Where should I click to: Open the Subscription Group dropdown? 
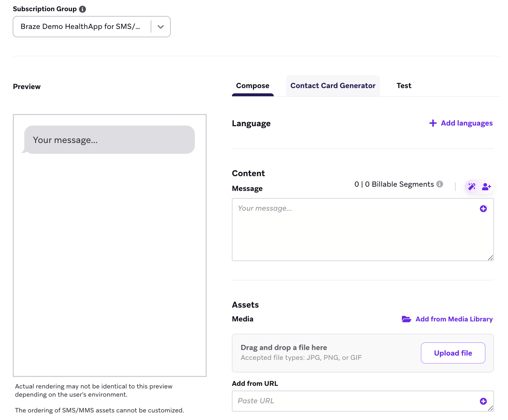(x=92, y=27)
